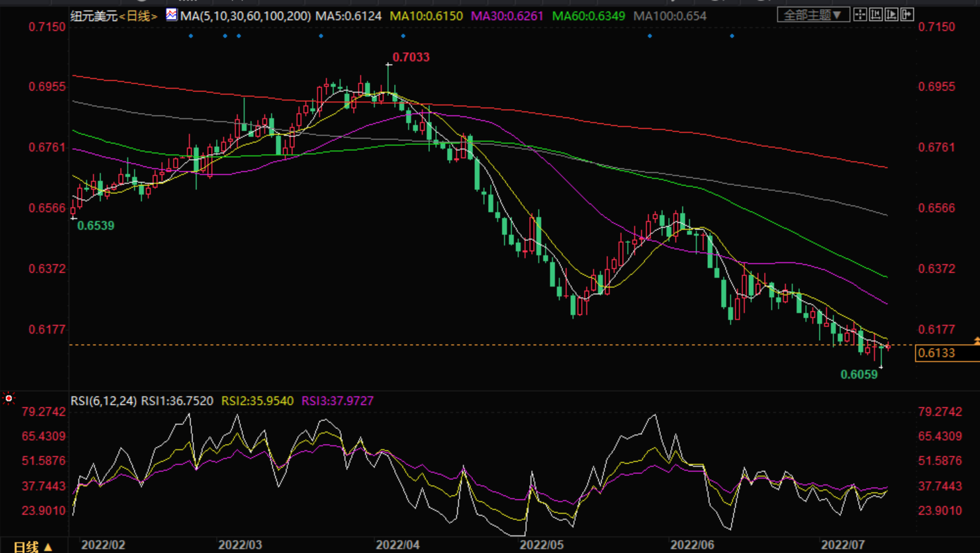Click the <日线> period label next to 纽元美元
980x553 pixels.
coord(138,16)
